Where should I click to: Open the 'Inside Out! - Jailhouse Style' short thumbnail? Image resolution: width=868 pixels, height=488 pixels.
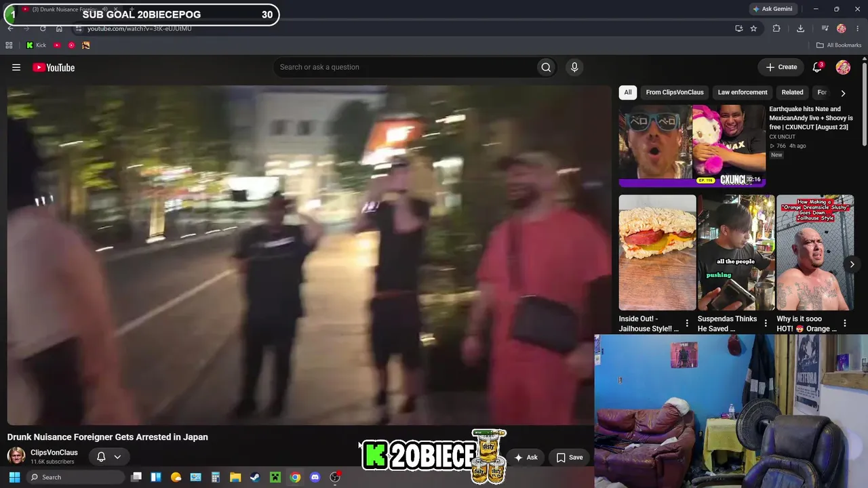[x=657, y=253]
